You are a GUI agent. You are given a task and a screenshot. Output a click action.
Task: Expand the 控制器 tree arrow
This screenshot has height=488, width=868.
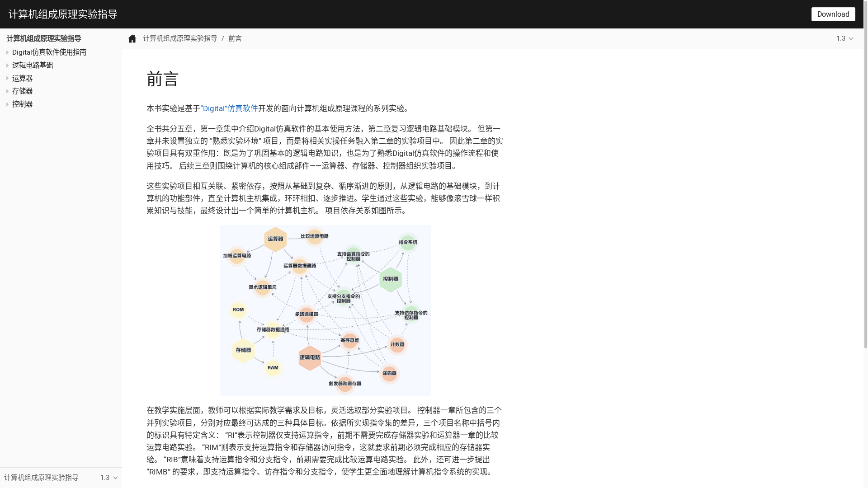7,104
